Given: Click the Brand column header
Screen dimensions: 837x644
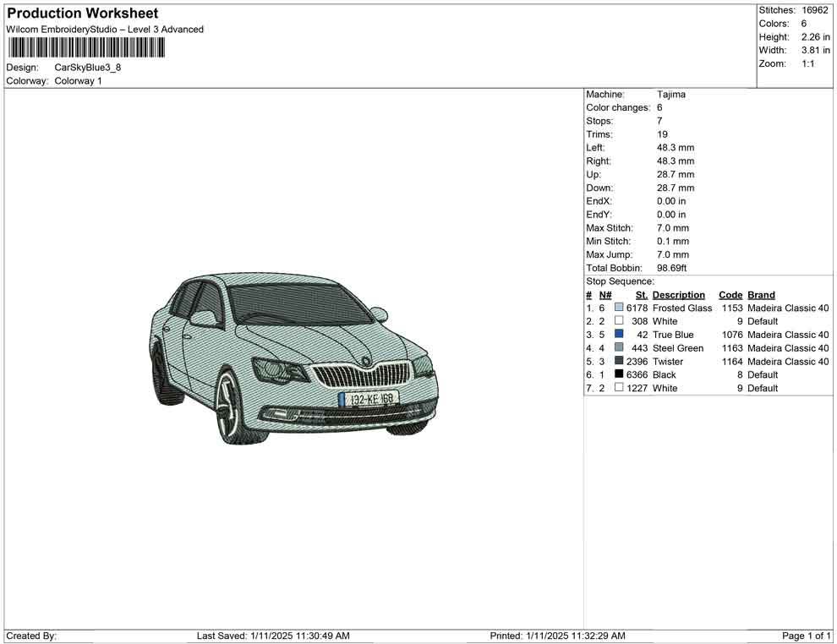Looking at the screenshot, I should coord(761,295).
